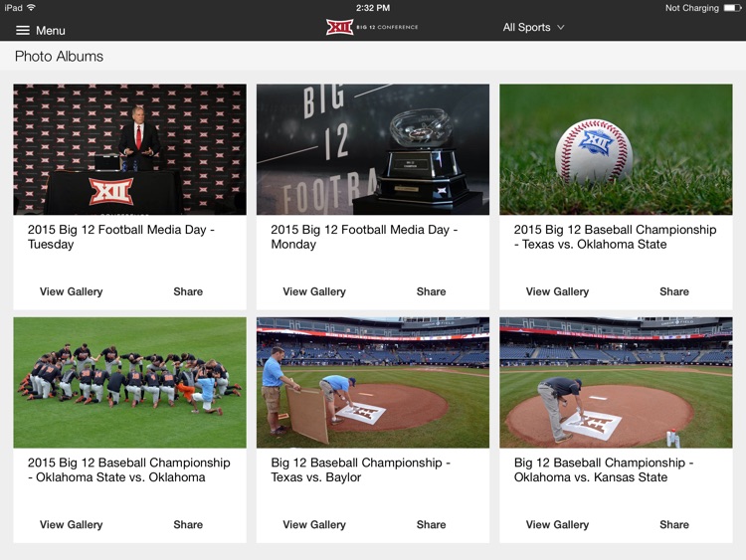The width and height of the screenshot is (746, 560).
Task: Check the battery status icon
Action: tap(732, 8)
